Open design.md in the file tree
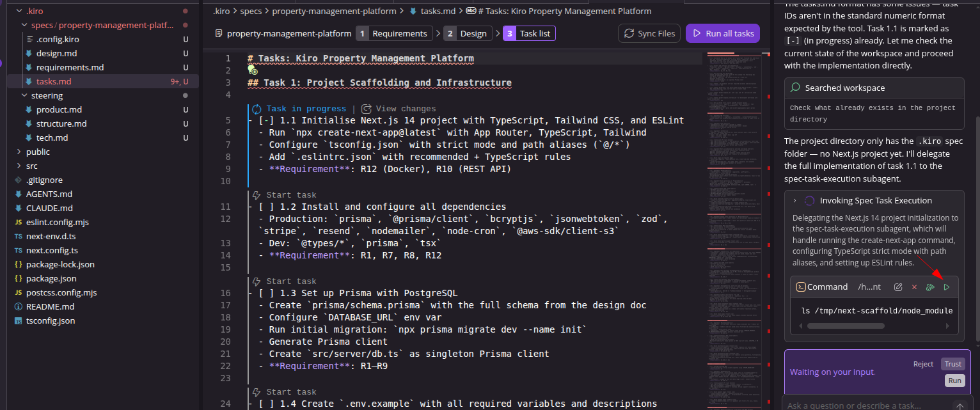The width and height of the screenshot is (980, 410). pos(56,53)
